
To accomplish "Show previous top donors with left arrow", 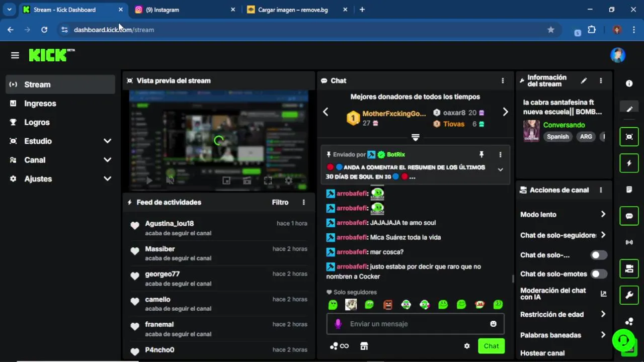I will click(326, 112).
